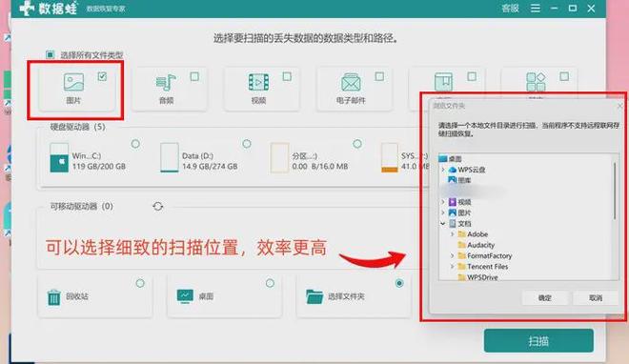Expand the 图片 tree node

coord(443,212)
